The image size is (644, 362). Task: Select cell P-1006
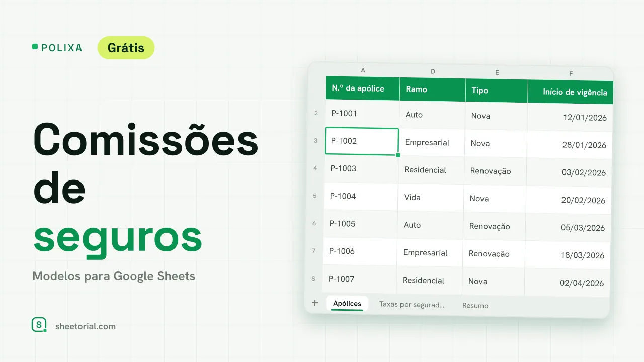pos(360,251)
